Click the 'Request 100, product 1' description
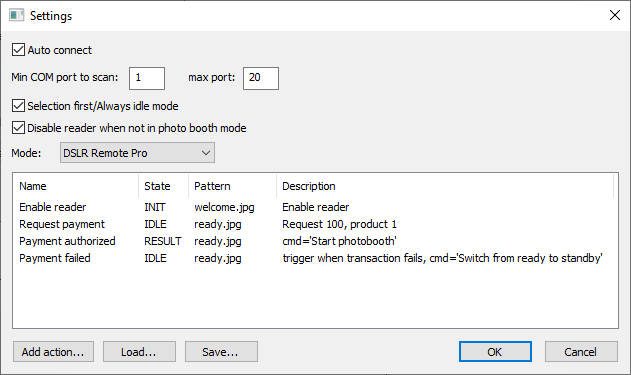 pos(339,224)
